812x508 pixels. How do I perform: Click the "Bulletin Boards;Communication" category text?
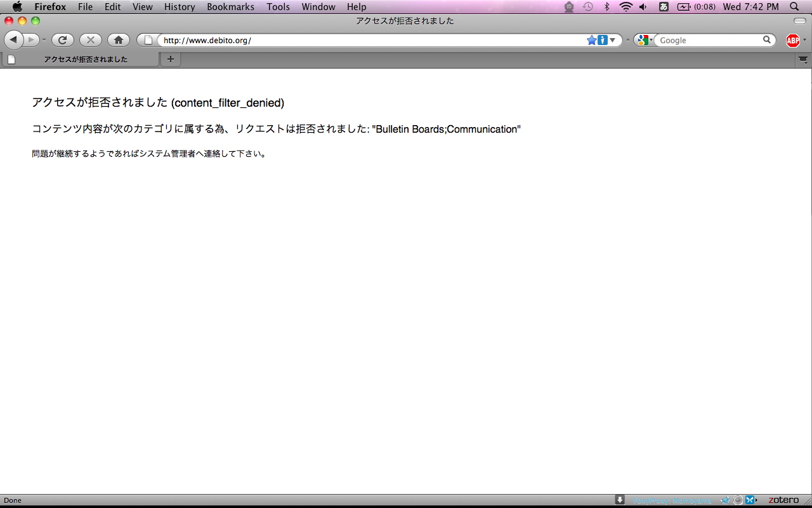[x=447, y=129]
